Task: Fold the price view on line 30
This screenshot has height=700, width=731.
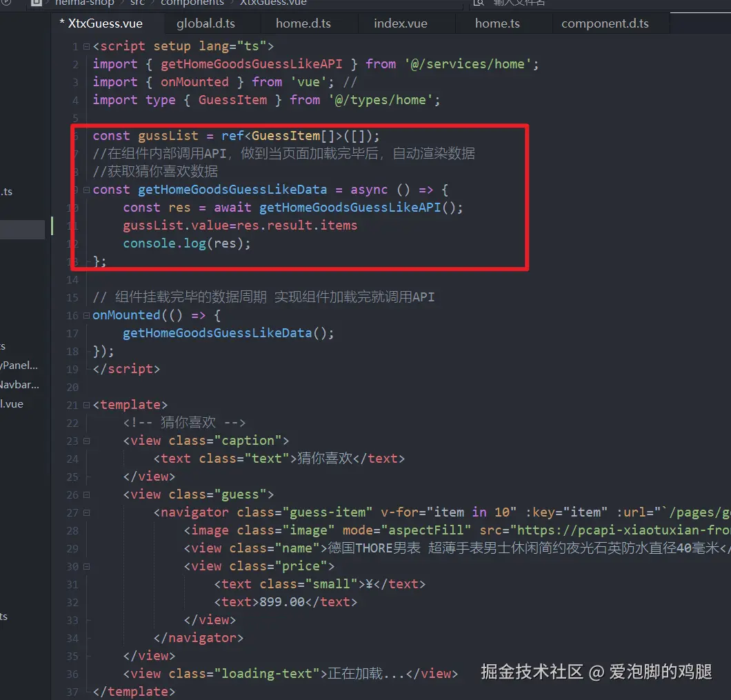Action: click(x=86, y=567)
